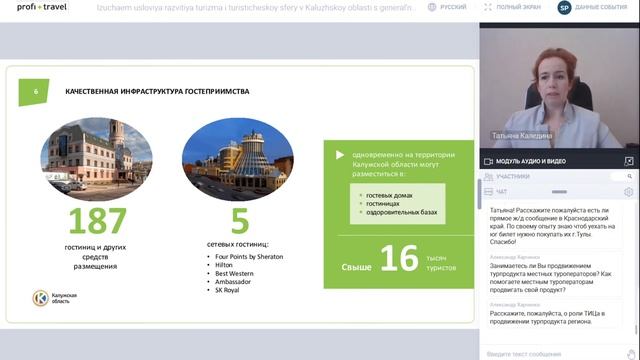Click 'оздоровительных базах' bullet text

(x=402, y=212)
